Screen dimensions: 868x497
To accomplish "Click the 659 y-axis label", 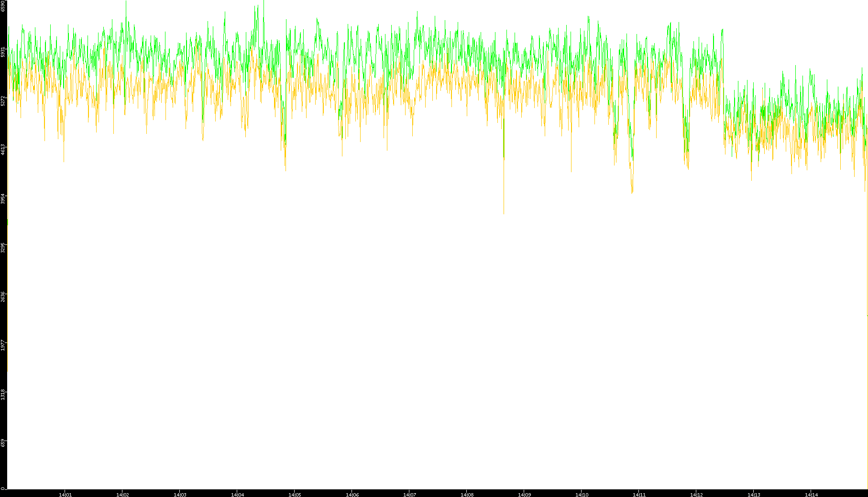I will click(x=3, y=443).
